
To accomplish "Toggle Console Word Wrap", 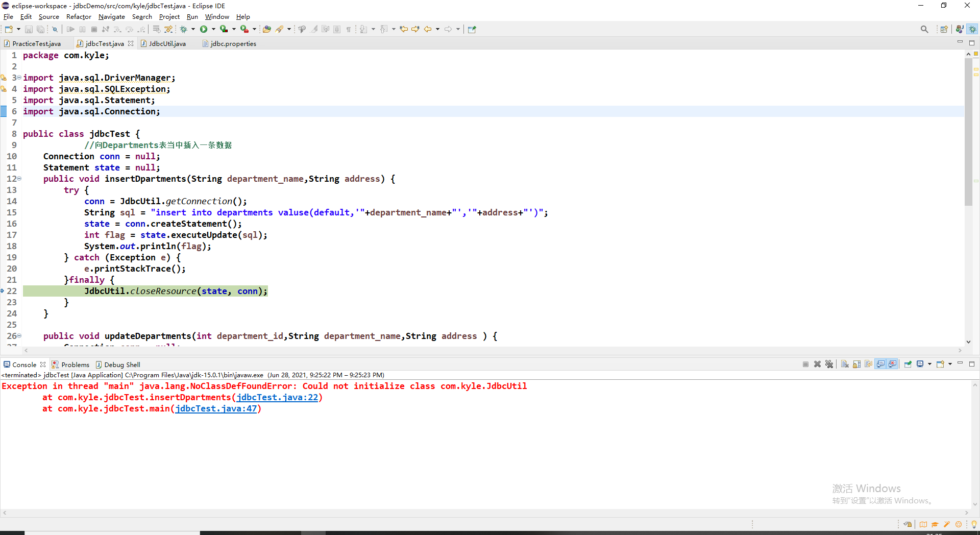I will pyautogui.click(x=868, y=364).
